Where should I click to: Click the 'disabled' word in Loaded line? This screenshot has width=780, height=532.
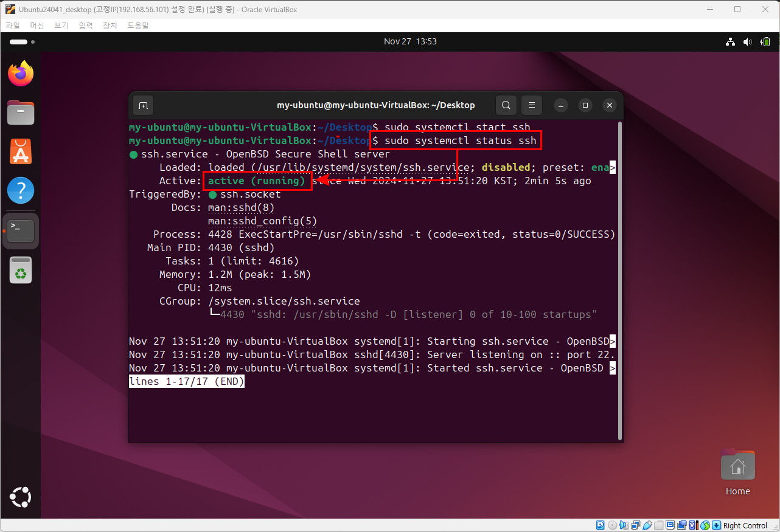coord(506,168)
